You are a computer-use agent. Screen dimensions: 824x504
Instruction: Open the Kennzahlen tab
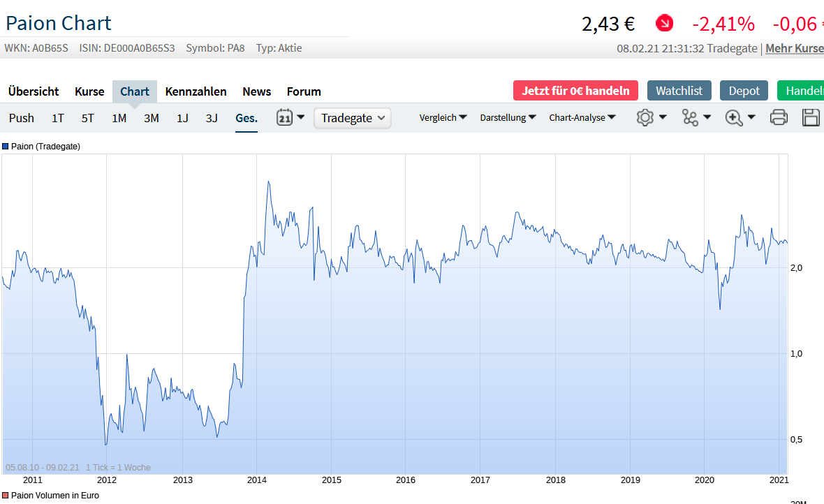[196, 91]
